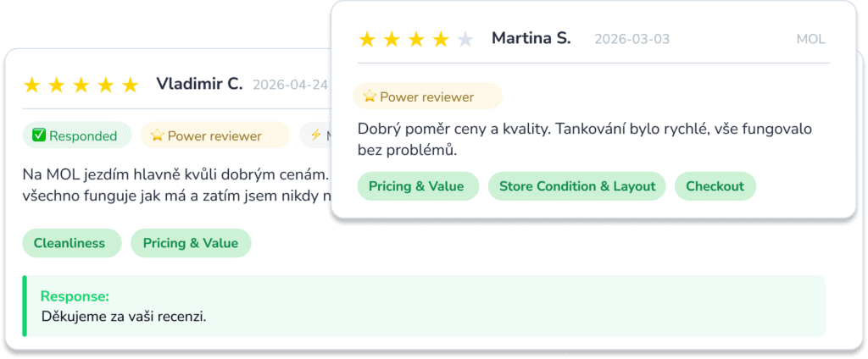Viewport: 868px width, 359px height.
Task: Click the empty fifth star in Martina's review
Action: coord(465,39)
